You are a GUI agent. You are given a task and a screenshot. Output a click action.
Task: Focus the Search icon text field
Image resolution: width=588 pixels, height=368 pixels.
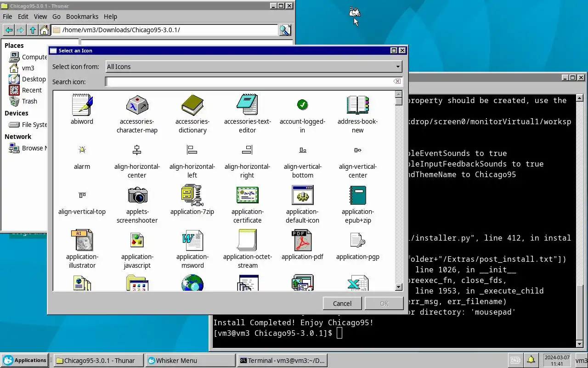coord(249,81)
